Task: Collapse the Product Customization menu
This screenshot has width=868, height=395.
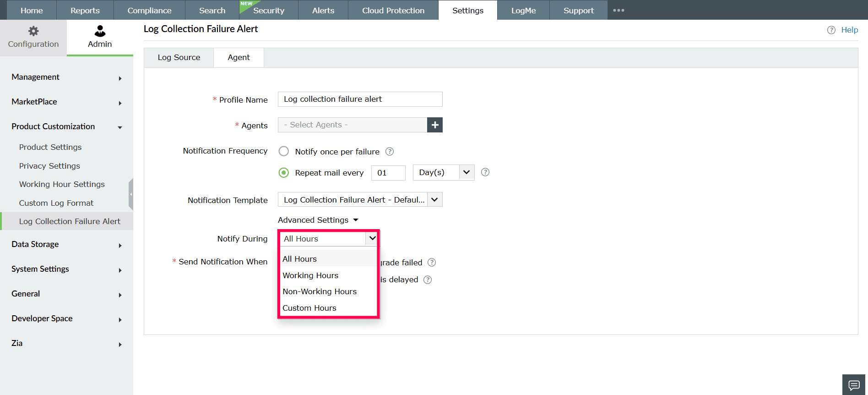Action: coord(67,126)
